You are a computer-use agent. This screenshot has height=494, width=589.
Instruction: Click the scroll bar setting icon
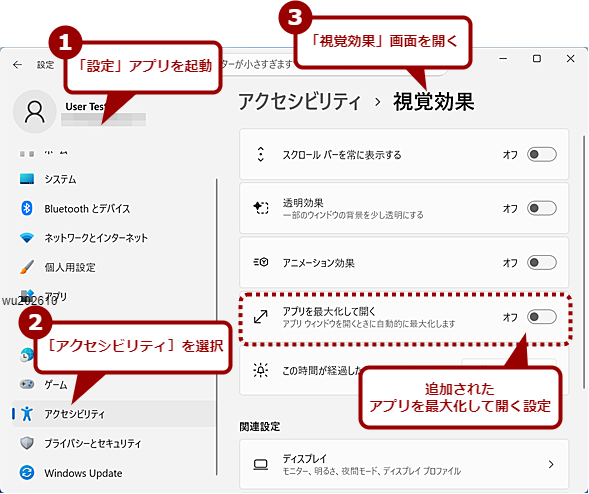(x=260, y=154)
